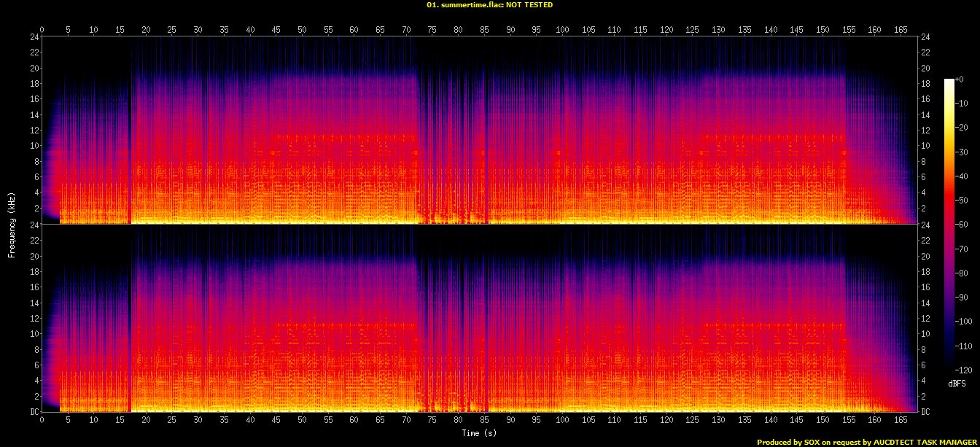This screenshot has width=980, height=447.
Task: Click the title '01. summertime.flac: NOT TESTED'
Action: pos(489,4)
